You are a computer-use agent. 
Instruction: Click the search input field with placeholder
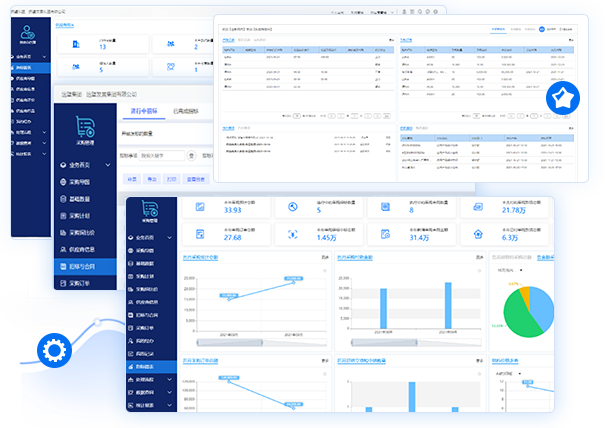point(162,156)
